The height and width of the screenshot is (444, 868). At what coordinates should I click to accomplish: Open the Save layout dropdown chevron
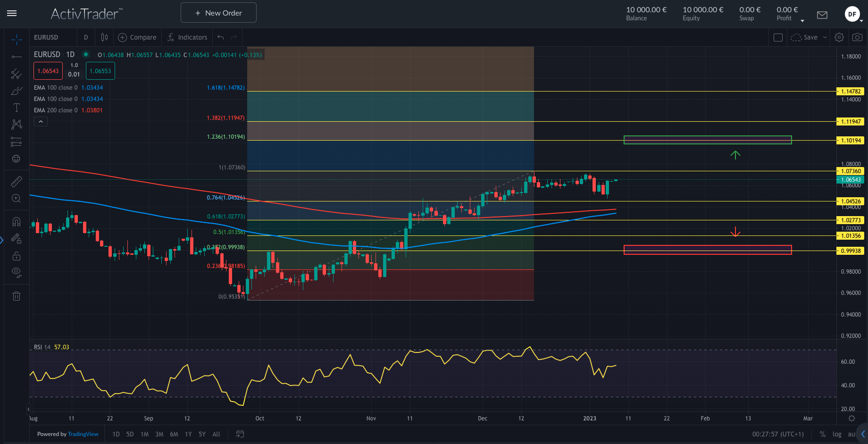click(x=825, y=37)
